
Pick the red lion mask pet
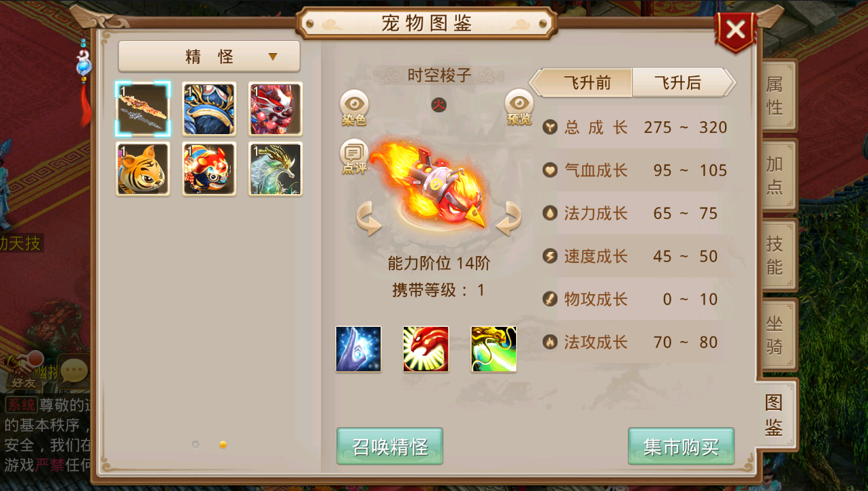(x=276, y=110)
